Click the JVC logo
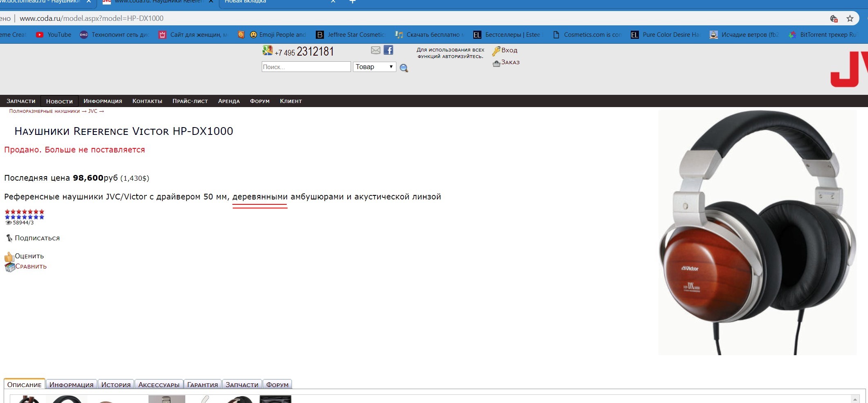The image size is (868, 403). coord(849,69)
